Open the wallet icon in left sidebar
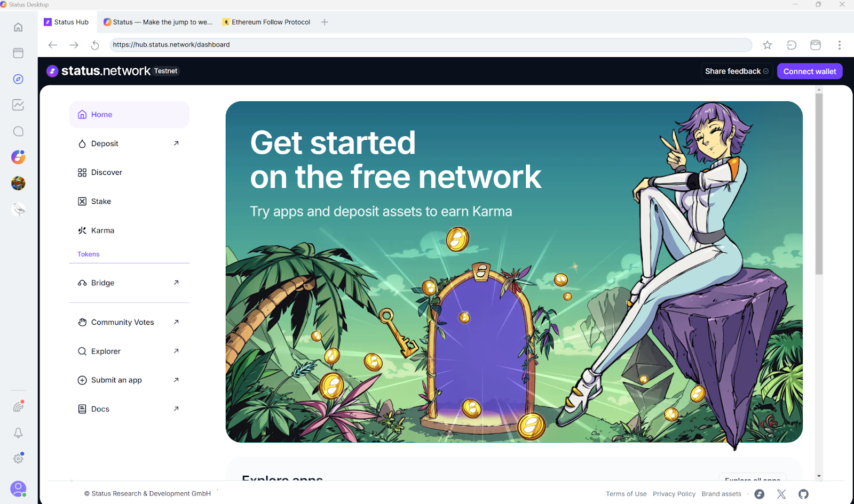 (18, 53)
